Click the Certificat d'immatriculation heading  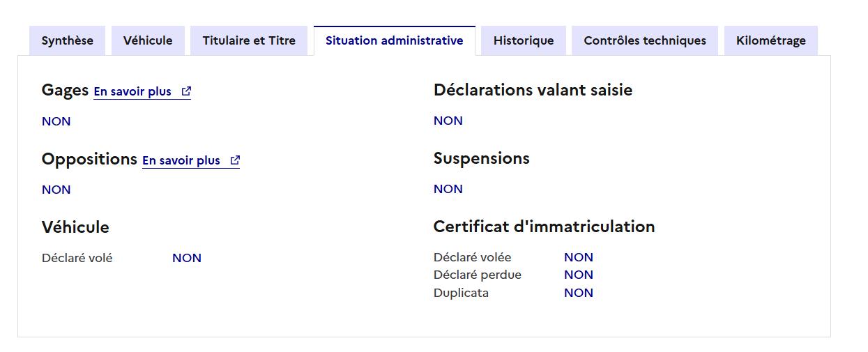[544, 227]
